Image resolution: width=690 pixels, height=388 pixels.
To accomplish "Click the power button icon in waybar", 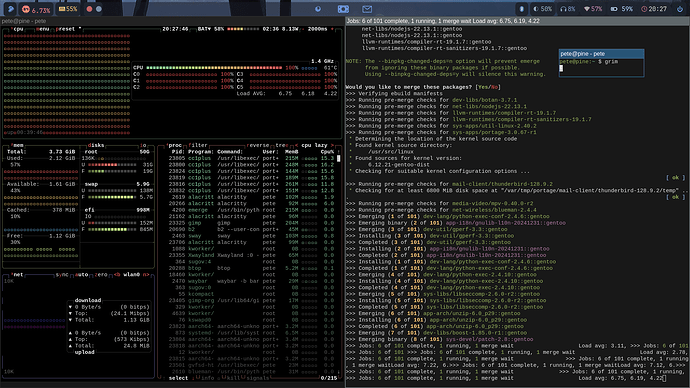I will [679, 9].
